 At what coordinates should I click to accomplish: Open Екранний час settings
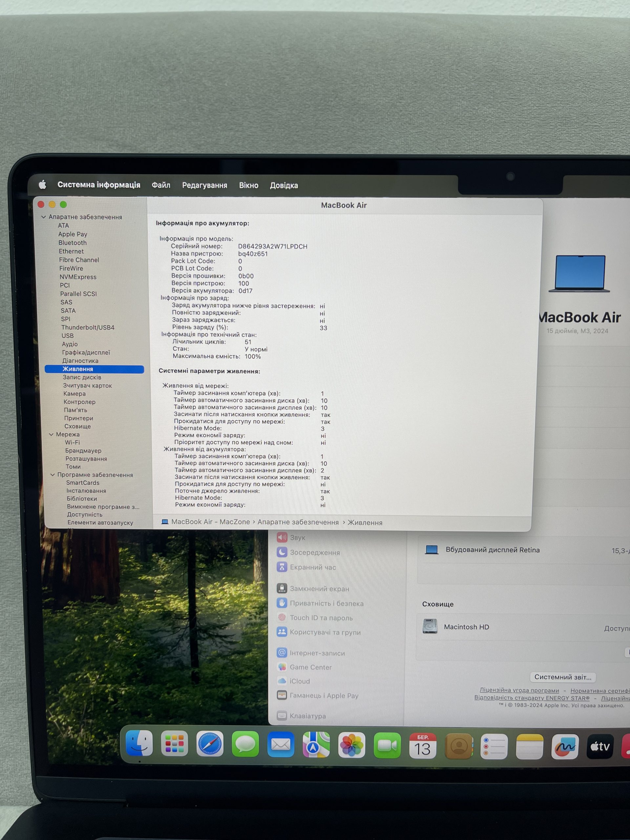(x=306, y=567)
